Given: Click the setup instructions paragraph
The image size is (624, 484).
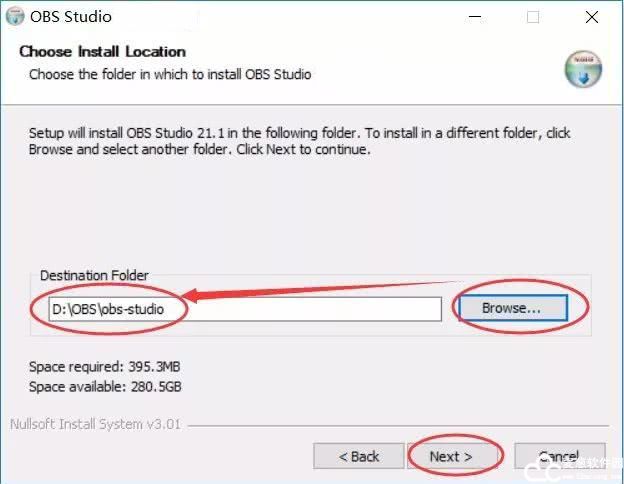Looking at the screenshot, I should (x=300, y=141).
